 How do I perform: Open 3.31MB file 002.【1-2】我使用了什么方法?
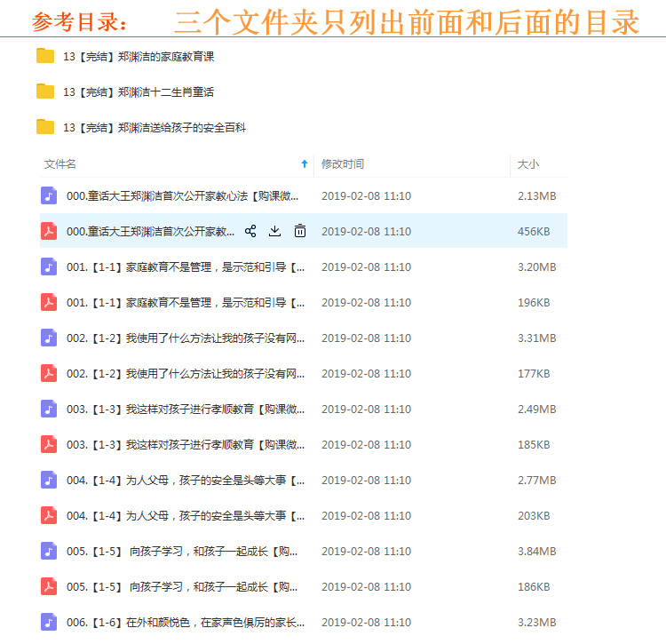point(186,338)
